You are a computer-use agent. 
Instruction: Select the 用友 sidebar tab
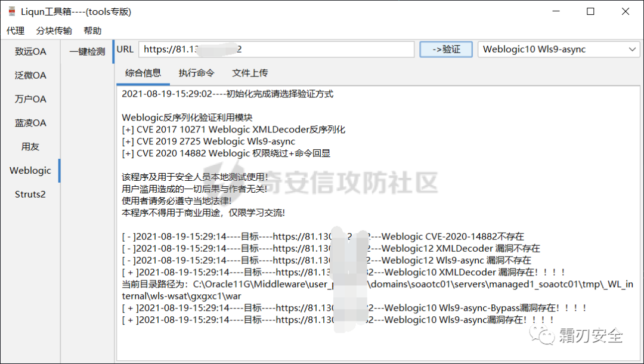coord(30,147)
